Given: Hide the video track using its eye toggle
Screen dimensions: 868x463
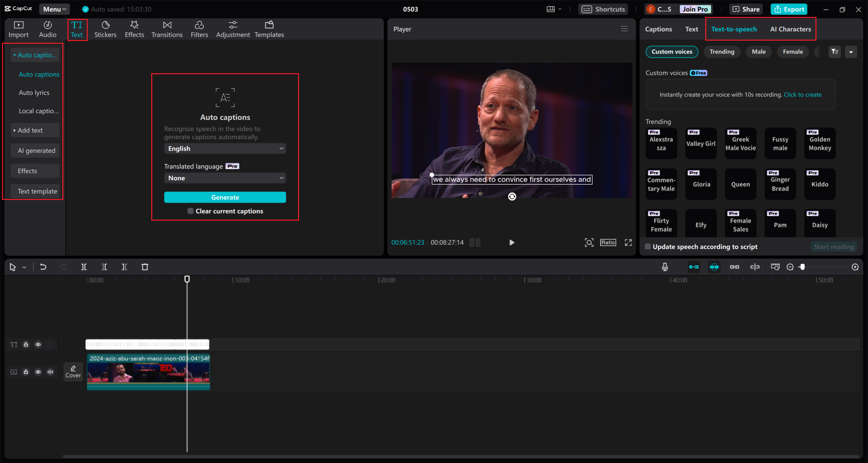Looking at the screenshot, I should point(38,372).
